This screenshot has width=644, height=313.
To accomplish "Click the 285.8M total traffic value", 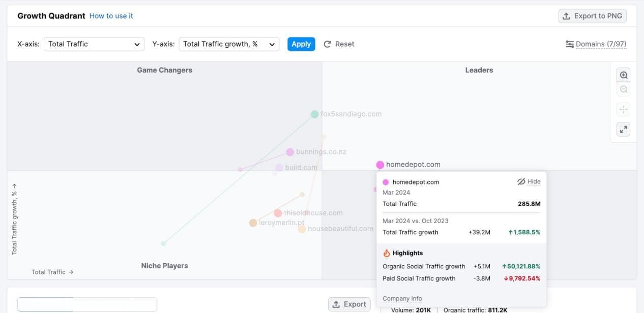I will (529, 204).
